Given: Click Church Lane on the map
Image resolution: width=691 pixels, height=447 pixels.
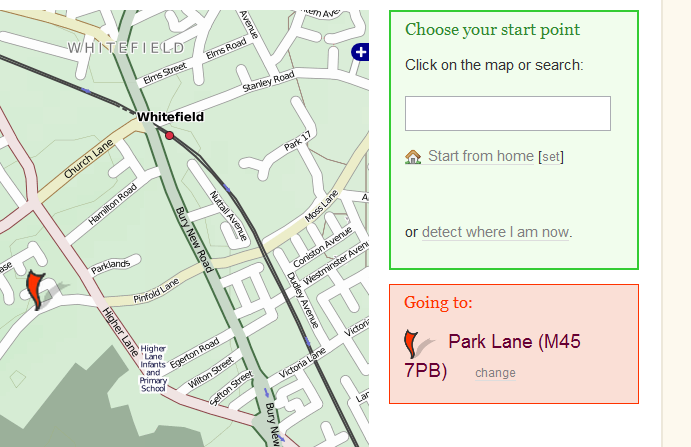Looking at the screenshot, I should point(89,159).
